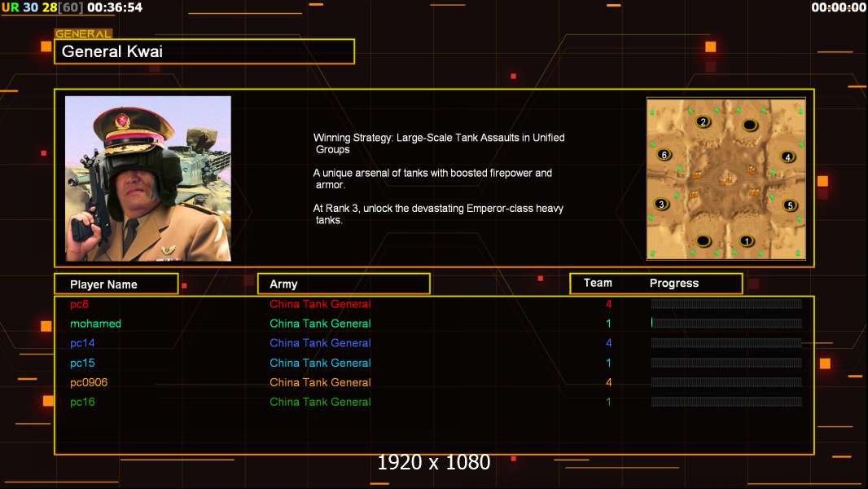The height and width of the screenshot is (489, 868).
Task: Click the empty start slot beside marker 2
Action: [x=750, y=126]
